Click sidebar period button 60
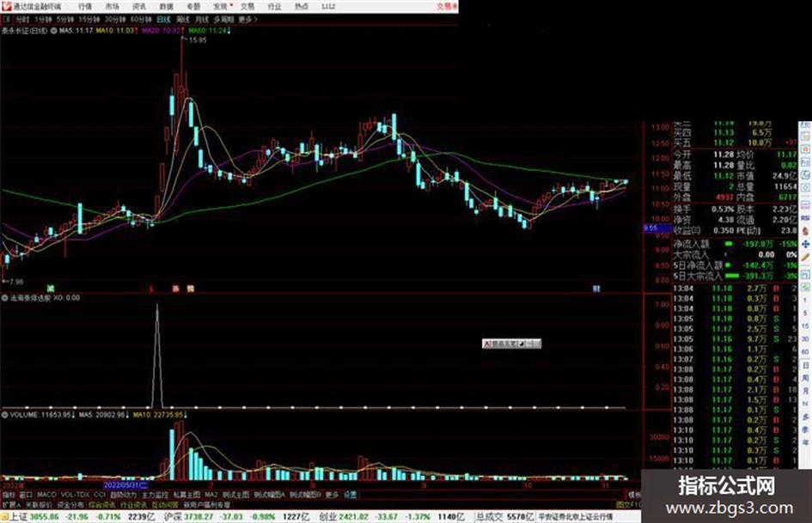Viewport: 812px width, 523px height. (x=805, y=352)
